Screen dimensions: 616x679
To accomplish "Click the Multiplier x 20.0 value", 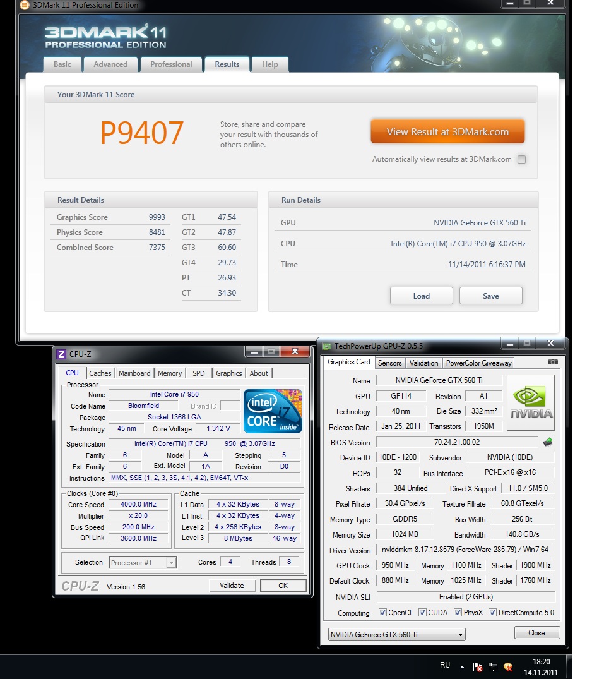I will click(x=138, y=516).
